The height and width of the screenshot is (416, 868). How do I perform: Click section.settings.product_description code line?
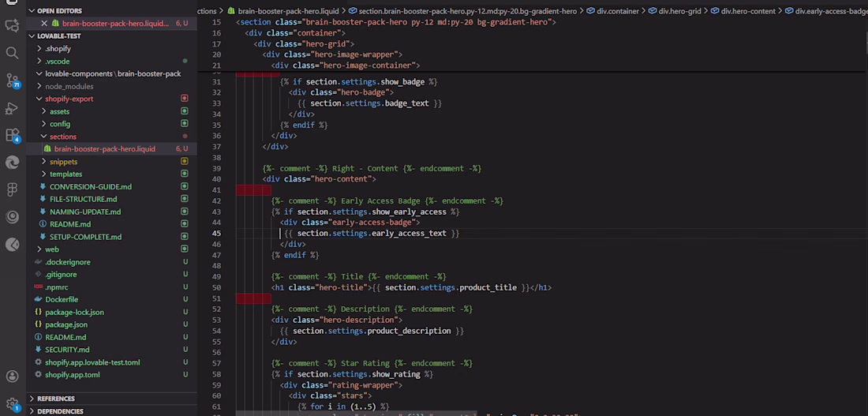pos(372,331)
